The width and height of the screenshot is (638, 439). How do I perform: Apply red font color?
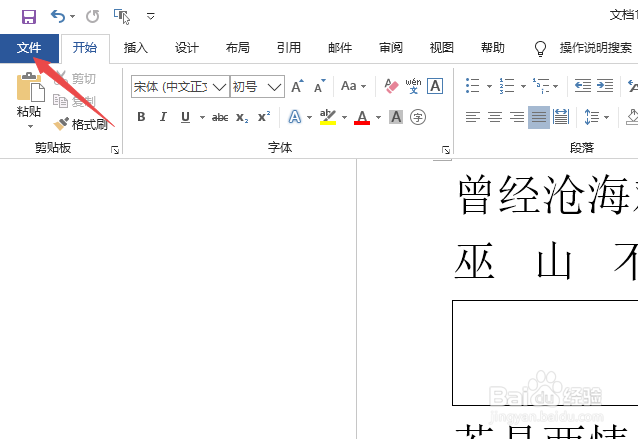pos(362,117)
